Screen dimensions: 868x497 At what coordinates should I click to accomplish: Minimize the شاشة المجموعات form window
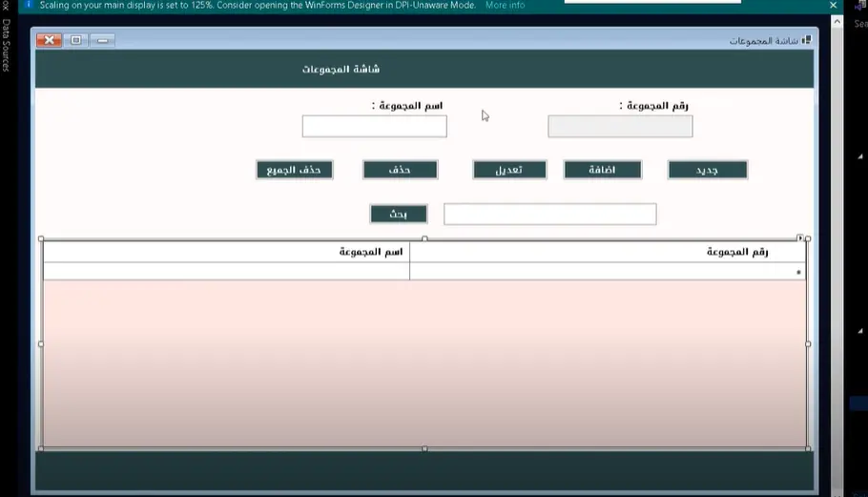click(102, 40)
